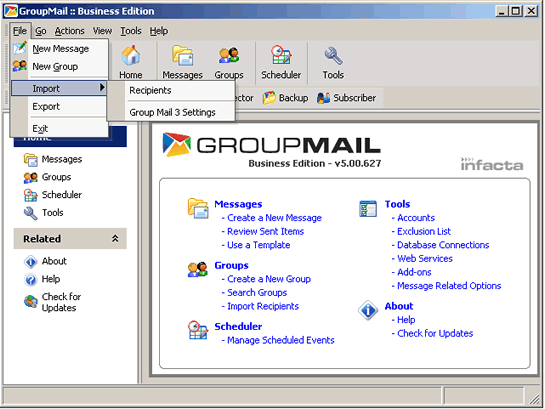The height and width of the screenshot is (409, 545).
Task: Follow the Manage Scheduled Events link
Action: pyautogui.click(x=280, y=340)
